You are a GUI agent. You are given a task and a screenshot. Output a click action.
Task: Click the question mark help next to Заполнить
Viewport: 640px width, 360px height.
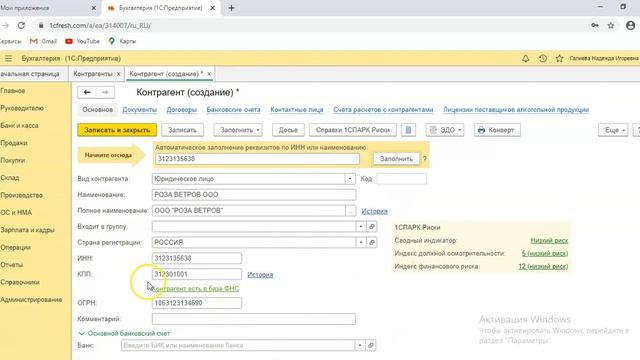click(424, 159)
